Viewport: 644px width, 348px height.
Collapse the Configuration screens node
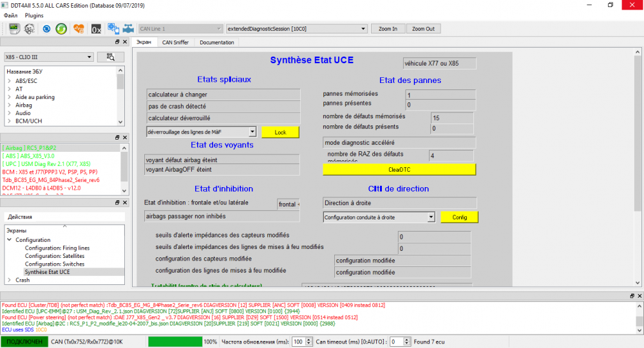coord(10,240)
